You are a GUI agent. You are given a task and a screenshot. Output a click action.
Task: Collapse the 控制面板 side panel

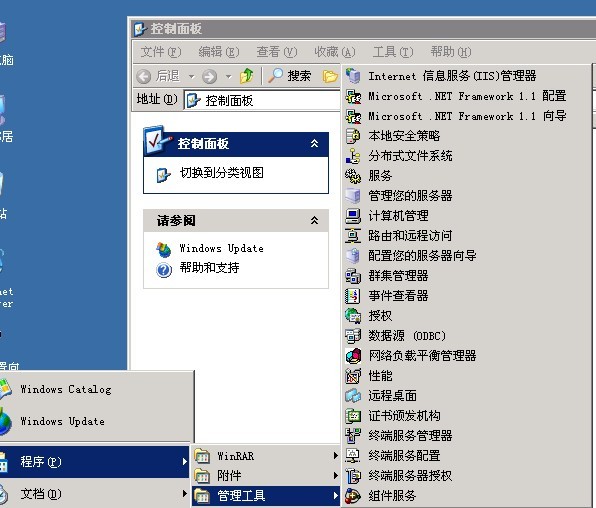pyautogui.click(x=314, y=143)
